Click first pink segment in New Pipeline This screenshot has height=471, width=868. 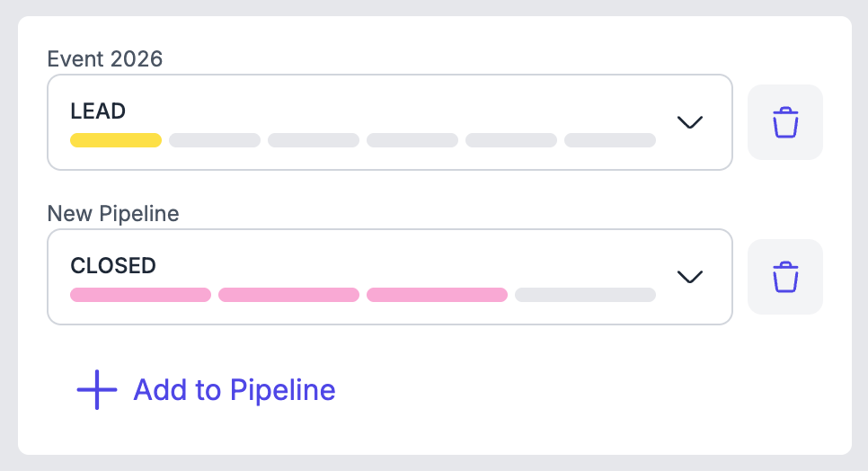pyautogui.click(x=140, y=295)
